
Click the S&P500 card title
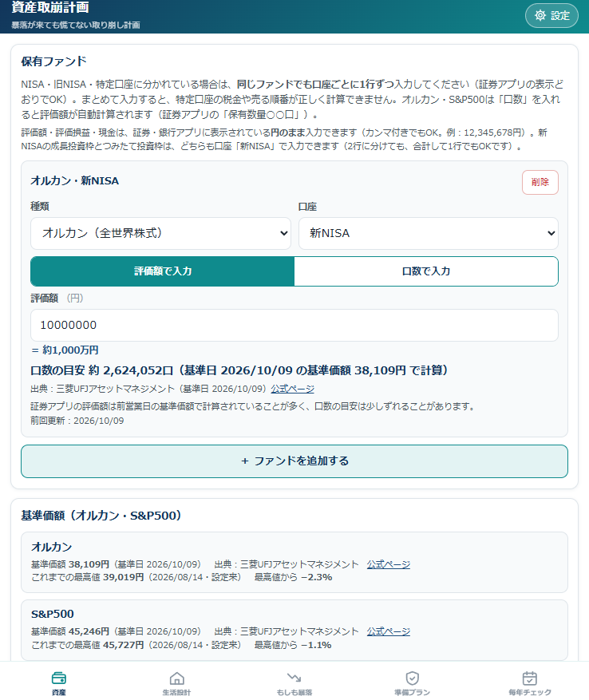(x=52, y=614)
